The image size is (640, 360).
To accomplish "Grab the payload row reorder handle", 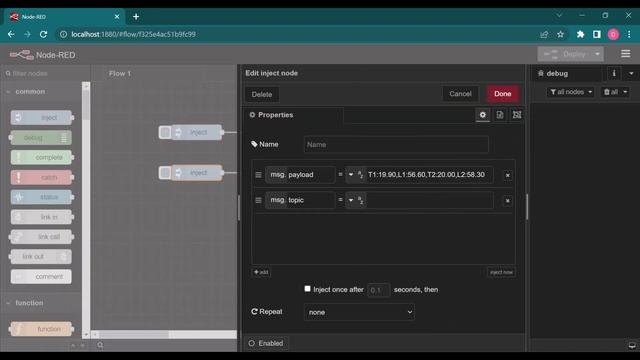I will (x=258, y=175).
